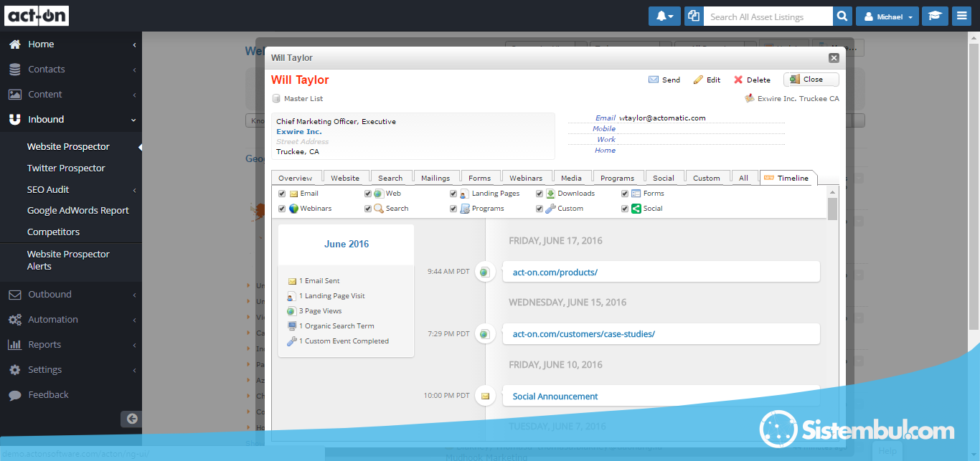This screenshot has width=980, height=461.
Task: Open the Social Announcement timeline link
Action: coord(555,396)
